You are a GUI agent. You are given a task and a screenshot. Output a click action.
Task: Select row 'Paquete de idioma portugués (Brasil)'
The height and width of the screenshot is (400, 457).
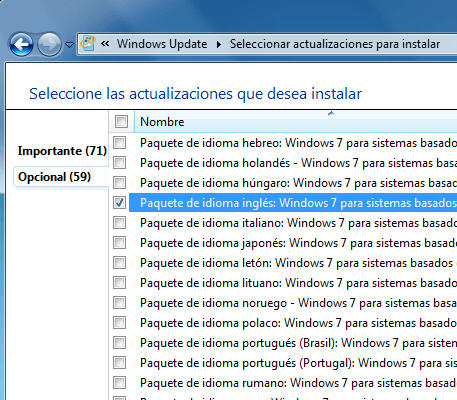tap(293, 343)
